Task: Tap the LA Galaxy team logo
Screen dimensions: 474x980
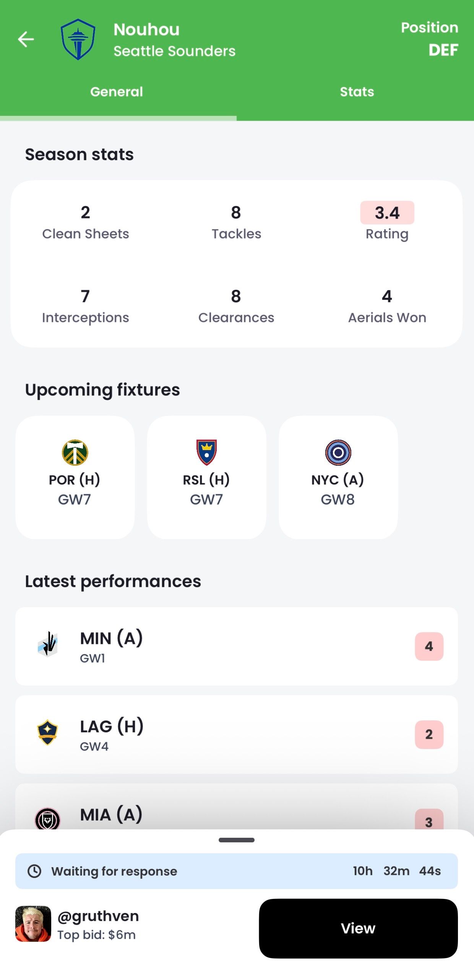Action: 47,732
